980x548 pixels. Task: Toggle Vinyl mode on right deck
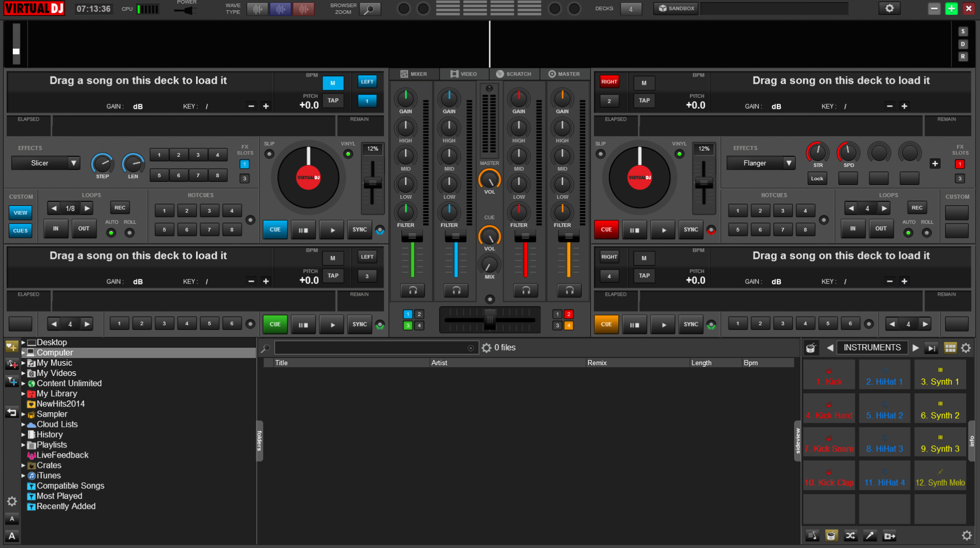click(679, 154)
